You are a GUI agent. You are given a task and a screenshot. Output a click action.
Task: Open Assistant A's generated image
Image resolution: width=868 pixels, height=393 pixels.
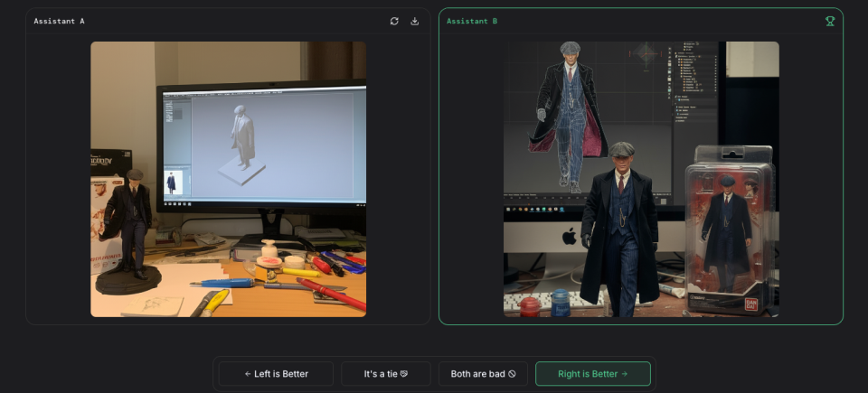[228, 180]
